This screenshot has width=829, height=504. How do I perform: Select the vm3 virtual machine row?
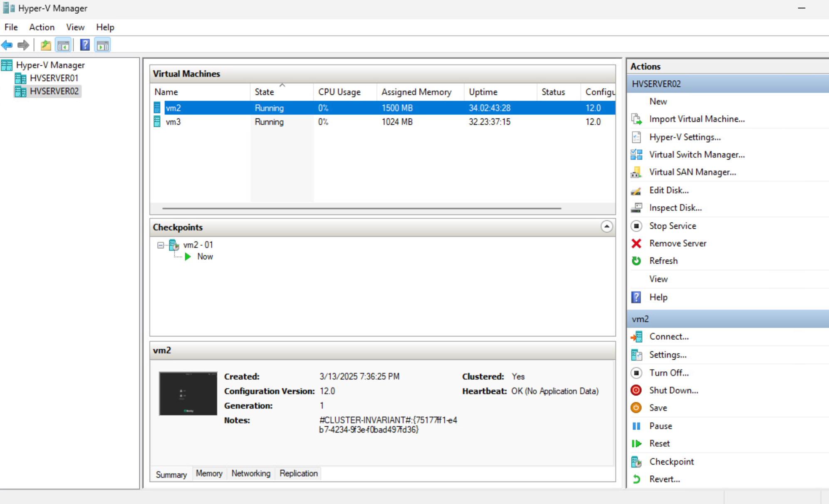click(x=383, y=122)
